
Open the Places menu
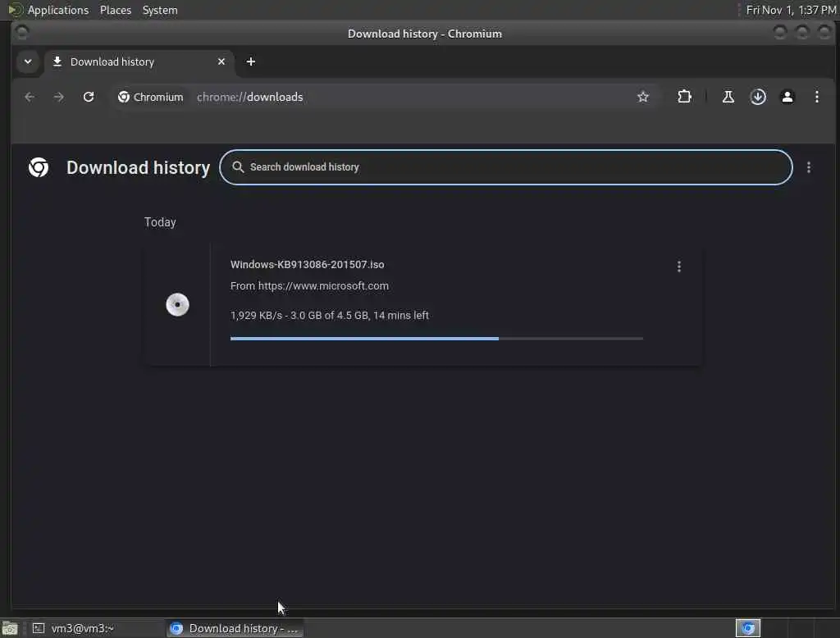[x=115, y=10]
